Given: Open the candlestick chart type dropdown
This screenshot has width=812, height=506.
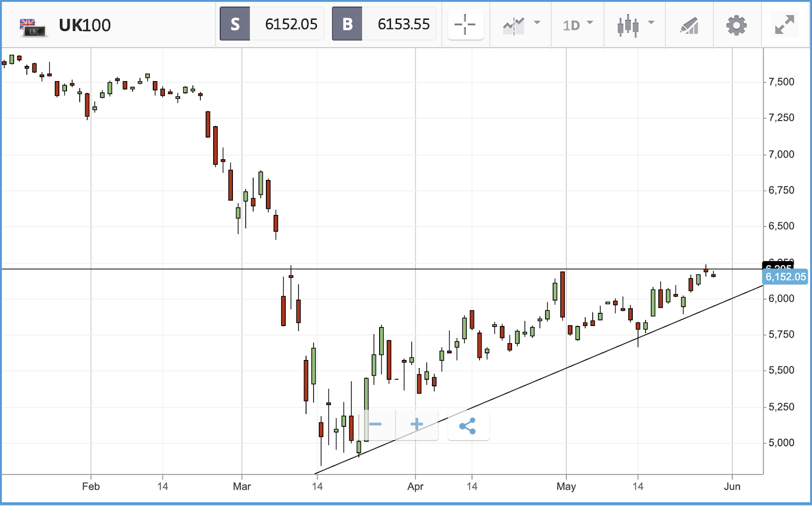Looking at the screenshot, I should tap(635, 25).
